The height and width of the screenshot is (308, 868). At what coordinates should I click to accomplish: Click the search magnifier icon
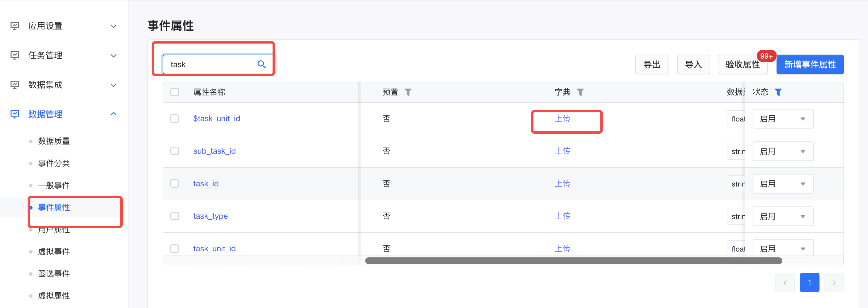coord(262,64)
